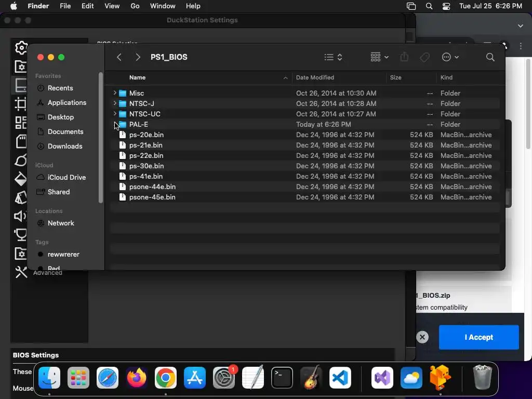Screen dimensions: 532x399
Task: Open the View menu
Action: (112, 6)
